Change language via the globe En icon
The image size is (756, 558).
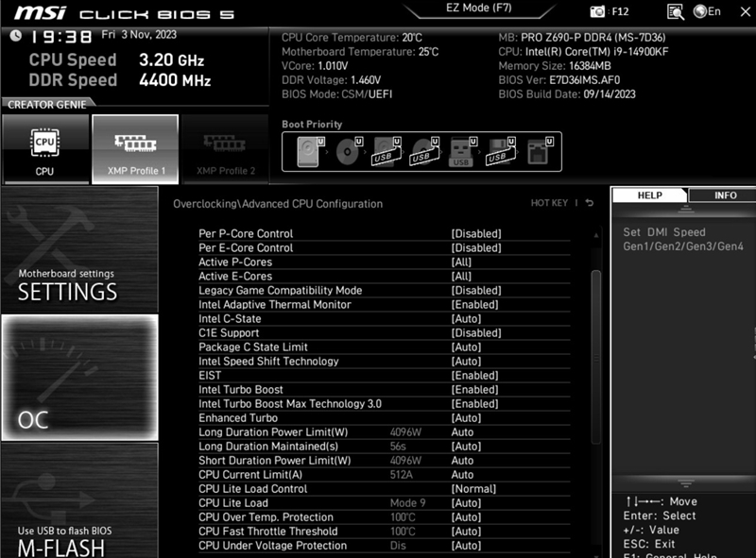point(707,11)
